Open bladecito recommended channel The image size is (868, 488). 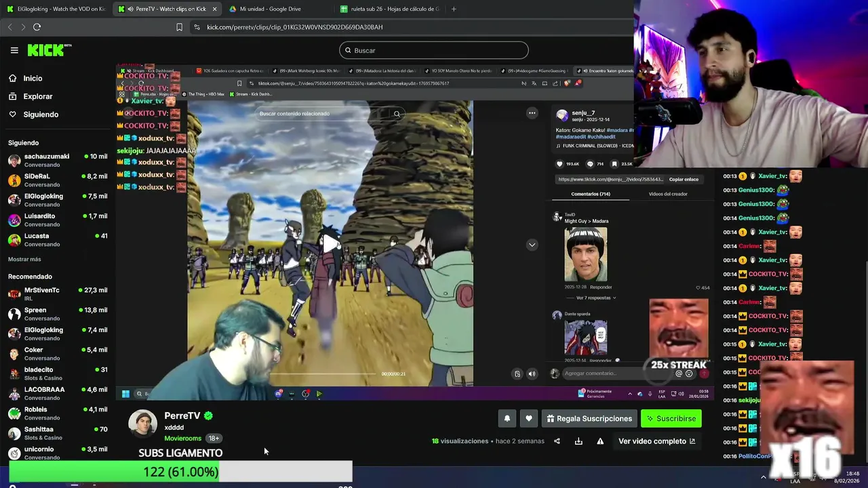(x=58, y=373)
